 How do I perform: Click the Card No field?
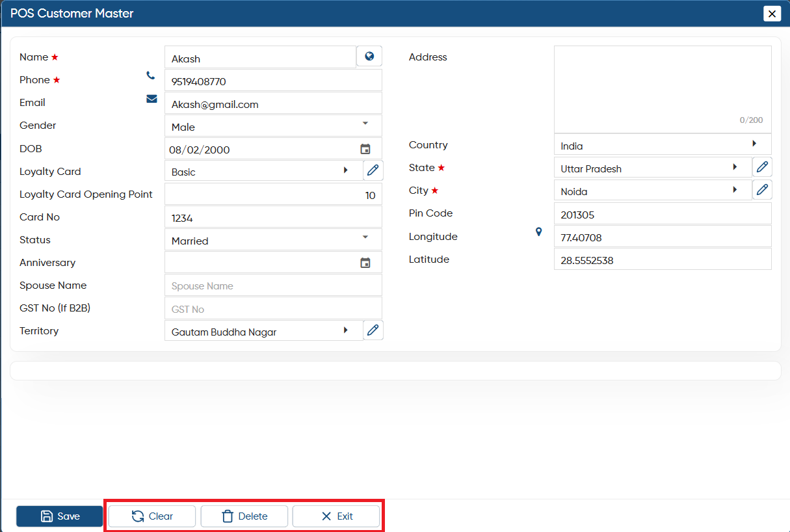[273, 217]
